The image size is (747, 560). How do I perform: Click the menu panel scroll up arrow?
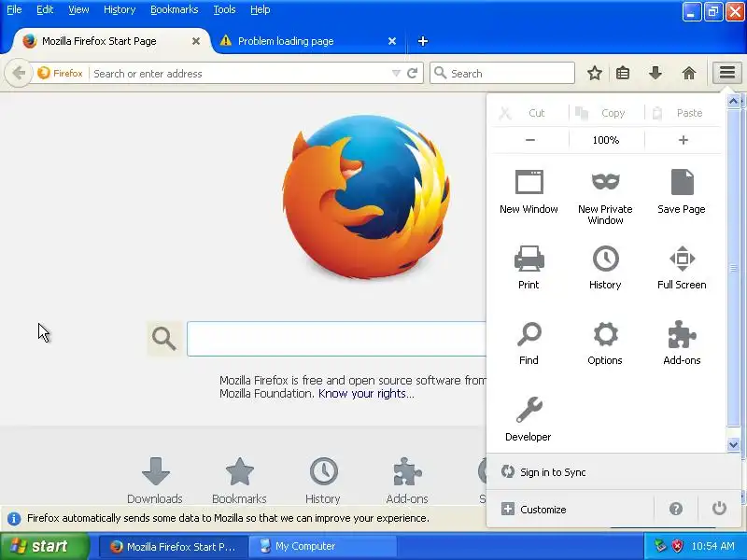coord(734,101)
